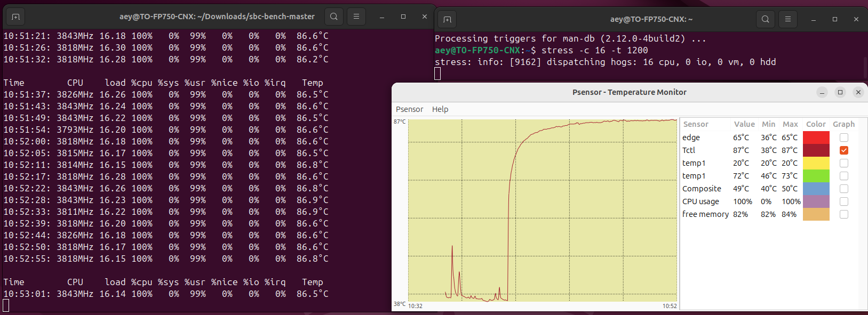Screen dimensions: 868x315
Task: Open new tab in sbc-bench terminal
Action: 15,17
